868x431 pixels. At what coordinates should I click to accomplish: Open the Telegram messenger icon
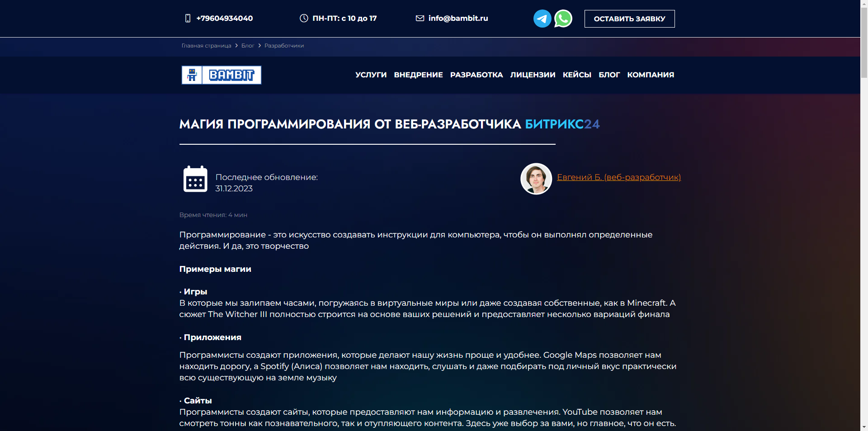(542, 19)
